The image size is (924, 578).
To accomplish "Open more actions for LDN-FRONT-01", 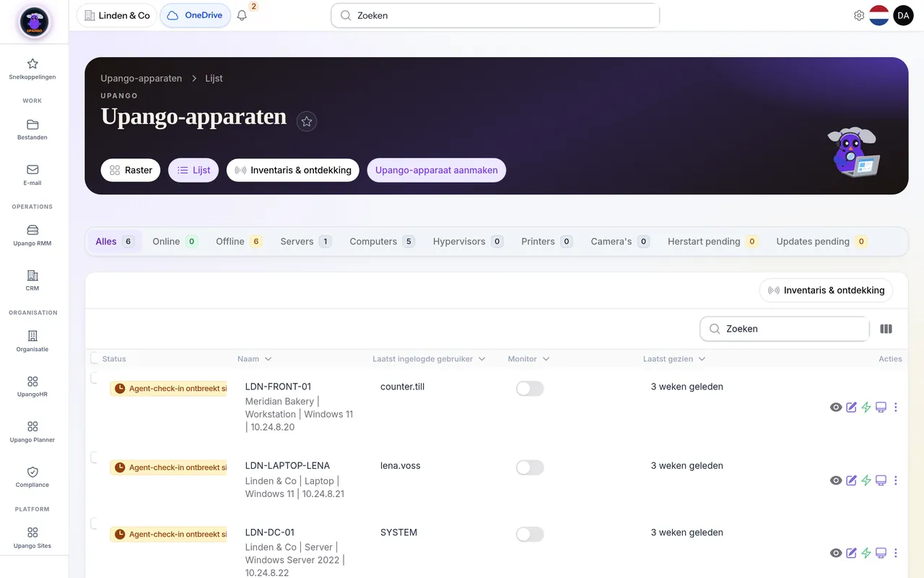I will pos(896,407).
